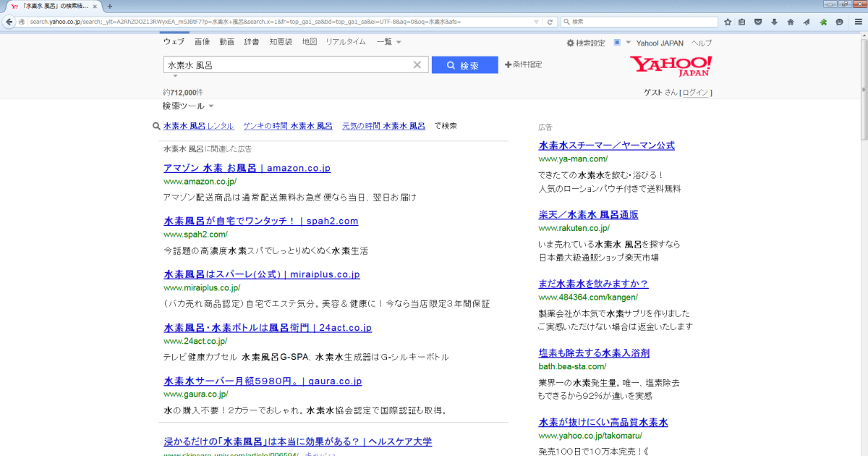Search related term ゲンキの時間 水素水 風呂

(288, 126)
